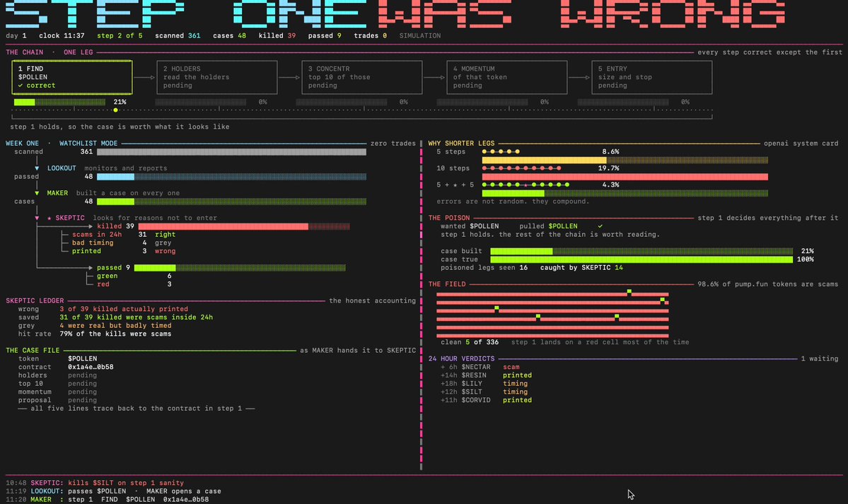Screen dimensions: 848x504
Task: Select the $RESIN printed verdict row
Action: coord(486,375)
